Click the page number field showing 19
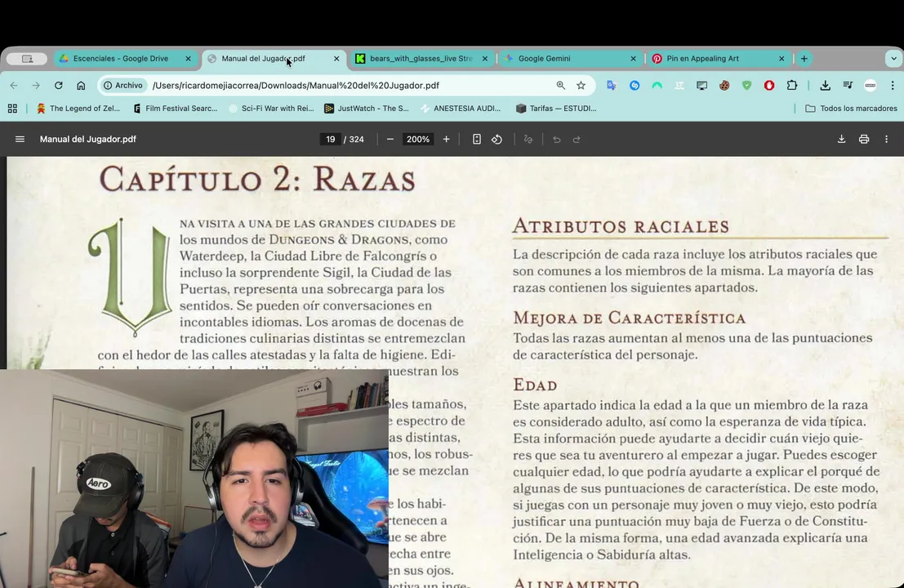This screenshot has width=904, height=588. [x=331, y=139]
